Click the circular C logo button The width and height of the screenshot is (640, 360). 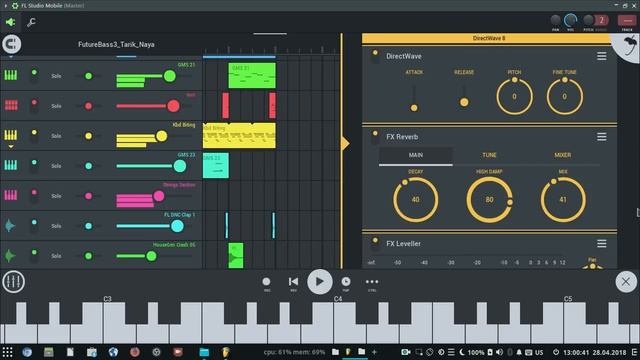pos(11,44)
